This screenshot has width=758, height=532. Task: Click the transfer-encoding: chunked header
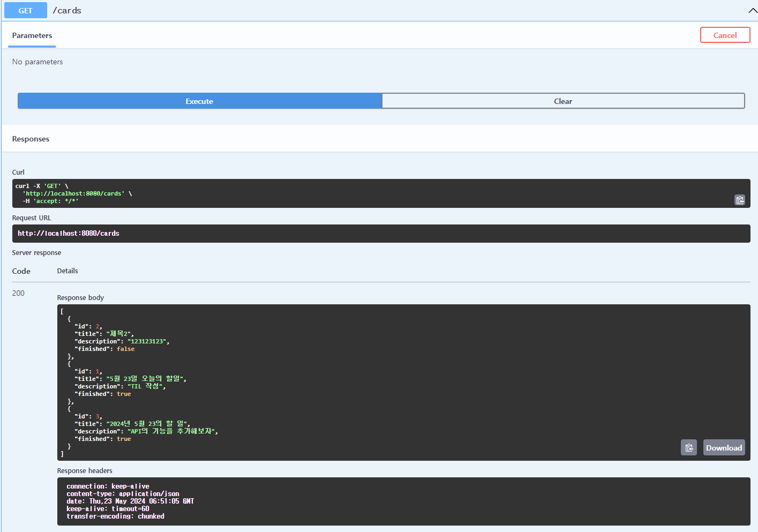coord(115,516)
